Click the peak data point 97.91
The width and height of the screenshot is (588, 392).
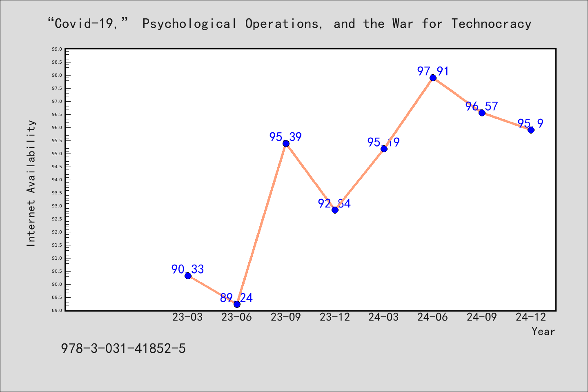433,78
